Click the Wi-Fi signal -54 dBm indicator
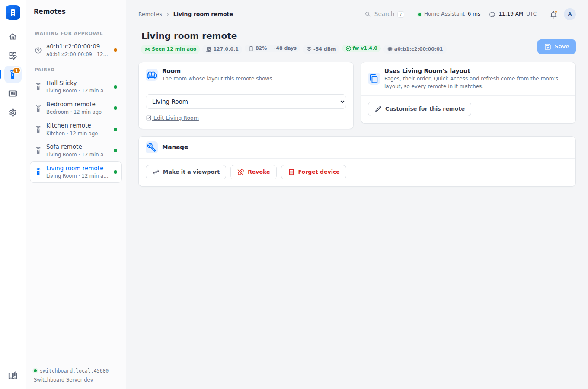 click(x=321, y=49)
